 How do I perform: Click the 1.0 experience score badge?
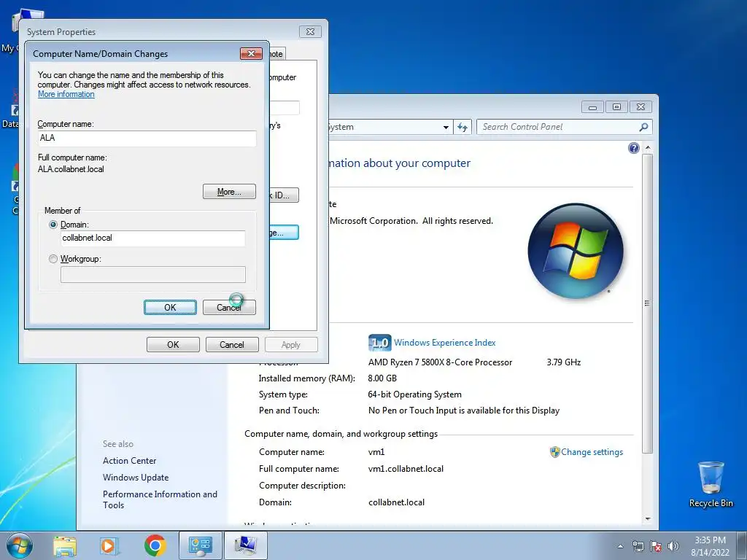click(379, 343)
